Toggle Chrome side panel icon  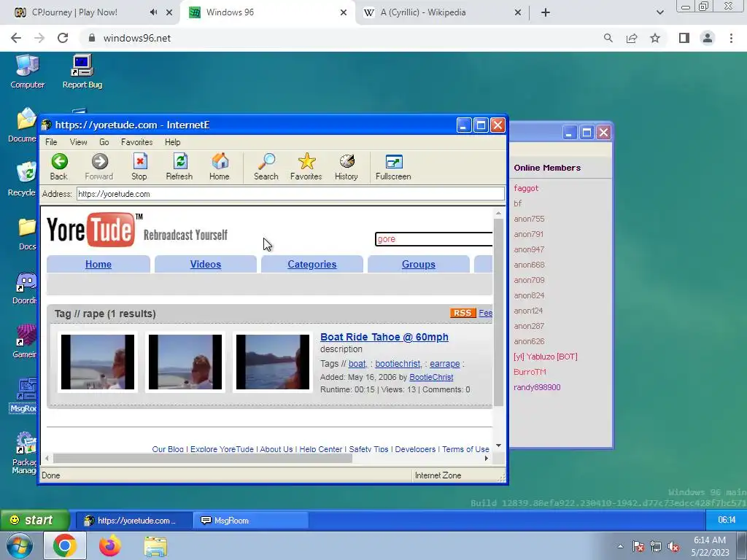684,38
